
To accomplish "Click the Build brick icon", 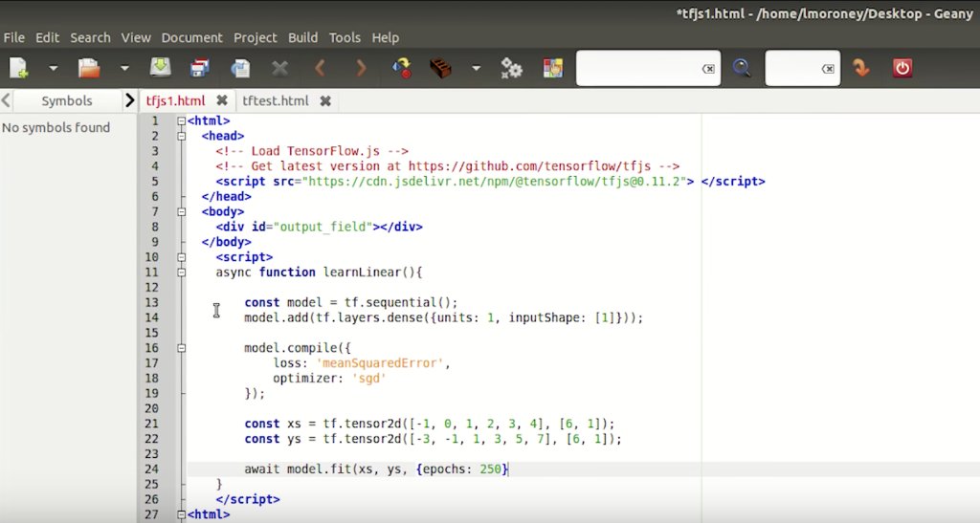I will pos(440,67).
